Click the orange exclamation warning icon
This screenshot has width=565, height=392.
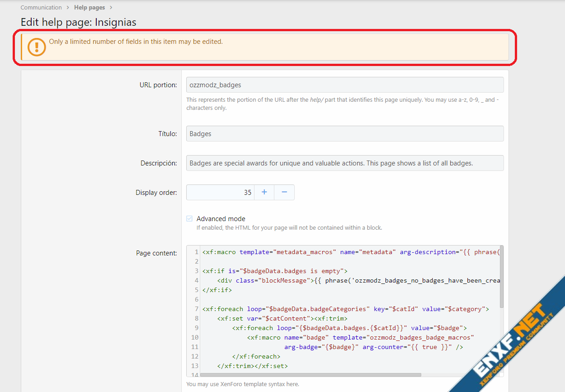37,47
